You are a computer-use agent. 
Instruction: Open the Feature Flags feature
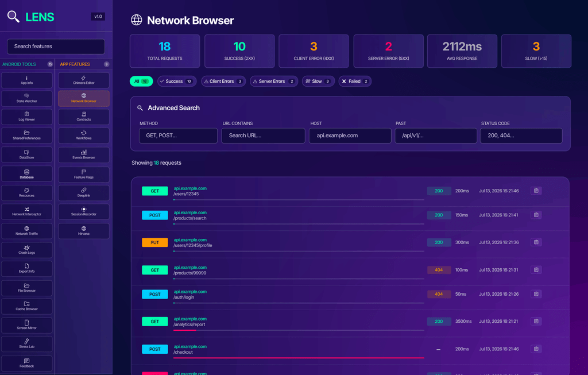(84, 175)
